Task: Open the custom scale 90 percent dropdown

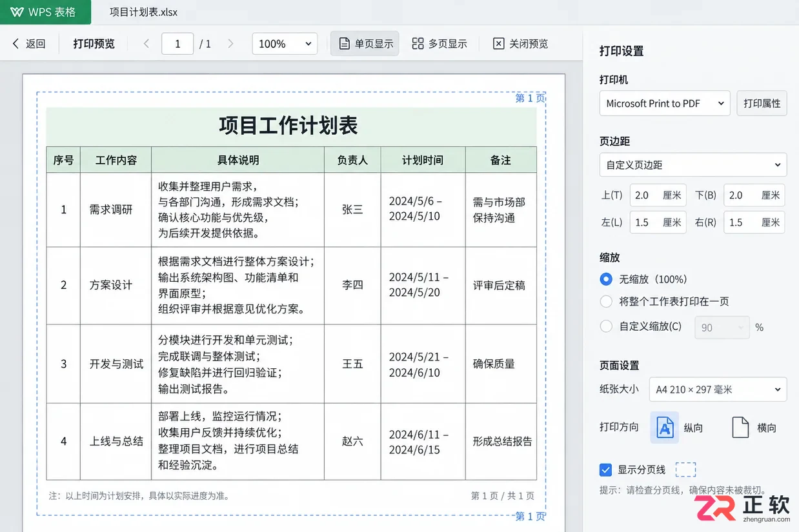Action: [722, 328]
